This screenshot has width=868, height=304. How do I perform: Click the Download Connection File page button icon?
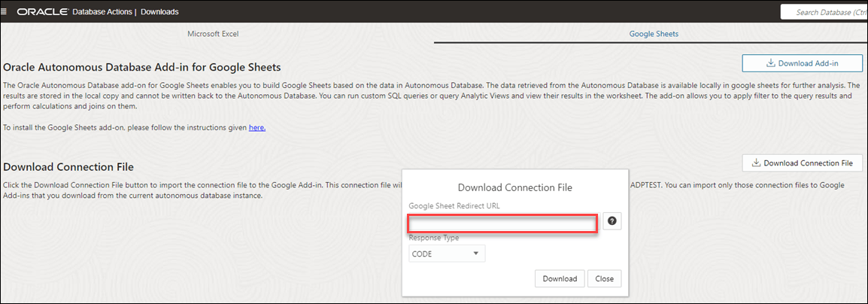tap(756, 163)
